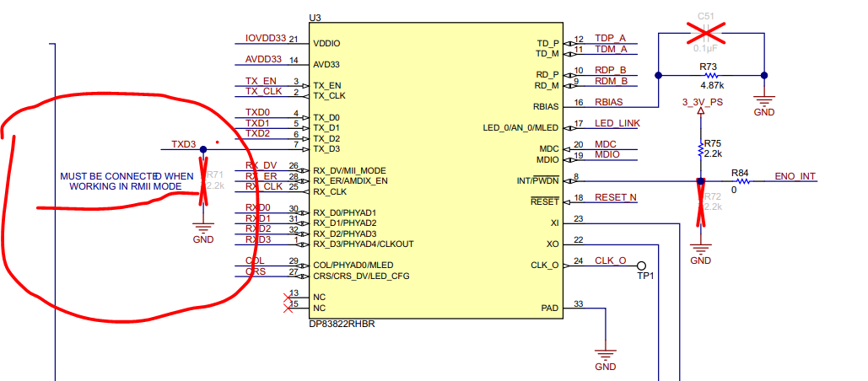Select the ENO_INT net label

point(795,176)
